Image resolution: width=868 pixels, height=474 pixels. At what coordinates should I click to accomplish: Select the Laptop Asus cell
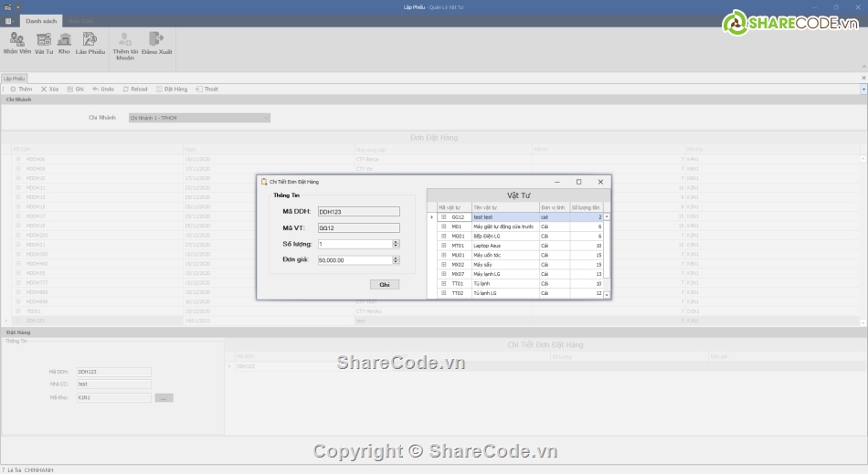click(x=505, y=246)
